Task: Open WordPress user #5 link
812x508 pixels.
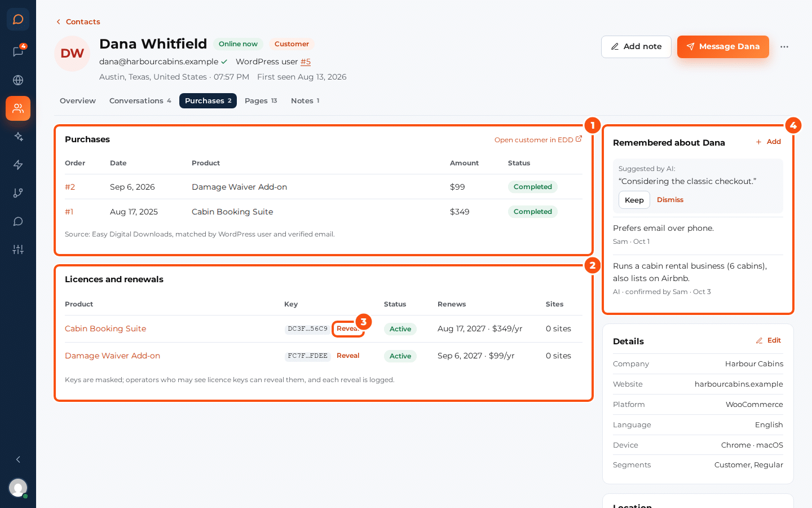Action: [x=306, y=62]
